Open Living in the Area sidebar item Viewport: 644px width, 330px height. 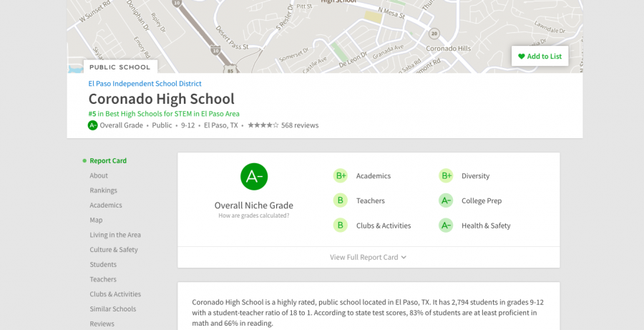(115, 235)
